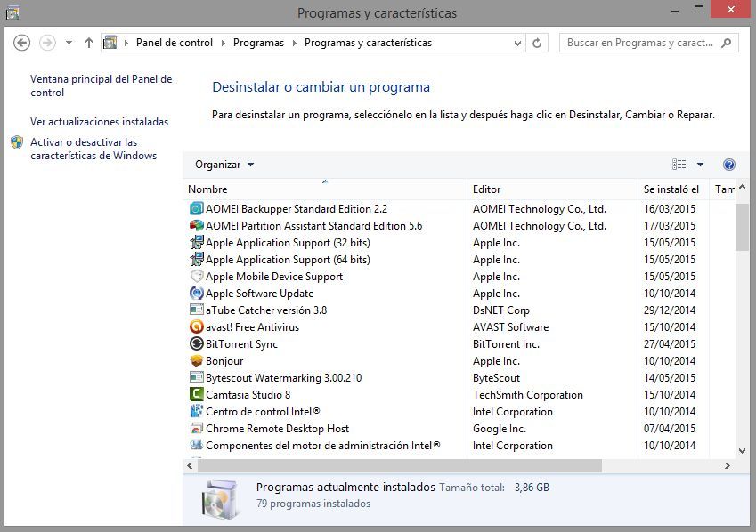
Task: Select AOMEI Backupper Standard Edition 2.2
Action: [x=297, y=209]
